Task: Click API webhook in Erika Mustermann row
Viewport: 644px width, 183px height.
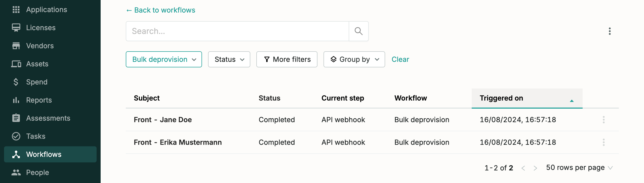Action: coord(343,142)
